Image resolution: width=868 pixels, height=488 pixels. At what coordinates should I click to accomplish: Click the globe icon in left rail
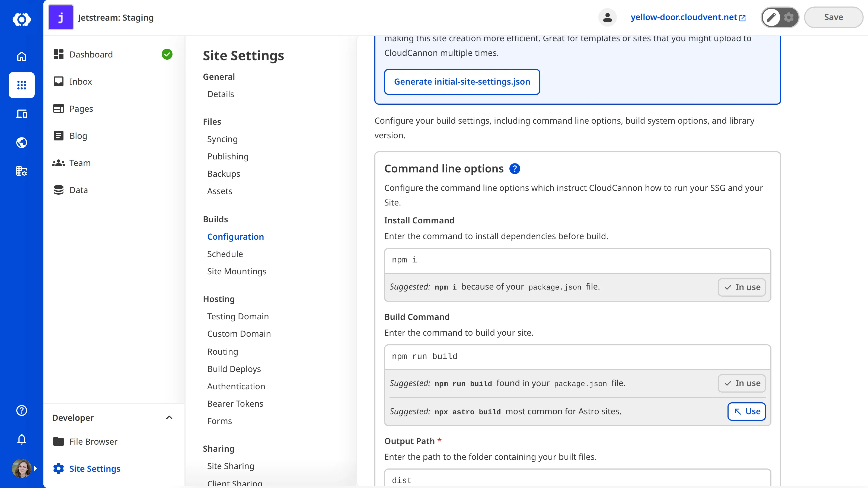pyautogui.click(x=22, y=142)
